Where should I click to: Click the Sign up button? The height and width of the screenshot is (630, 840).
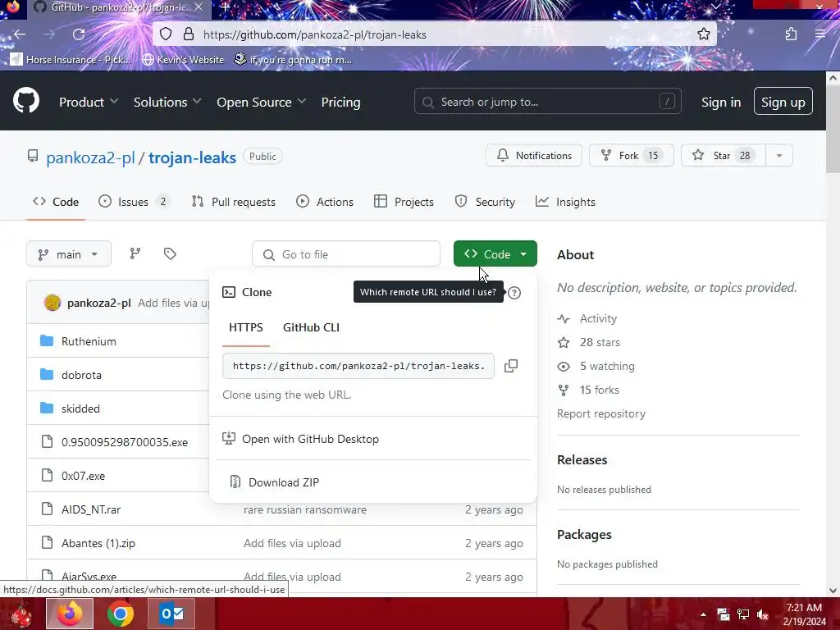tap(783, 101)
